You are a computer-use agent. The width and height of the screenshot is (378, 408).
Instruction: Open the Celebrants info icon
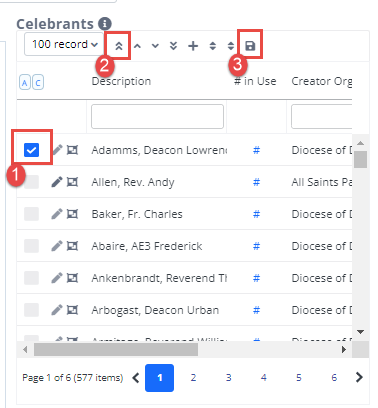click(105, 24)
